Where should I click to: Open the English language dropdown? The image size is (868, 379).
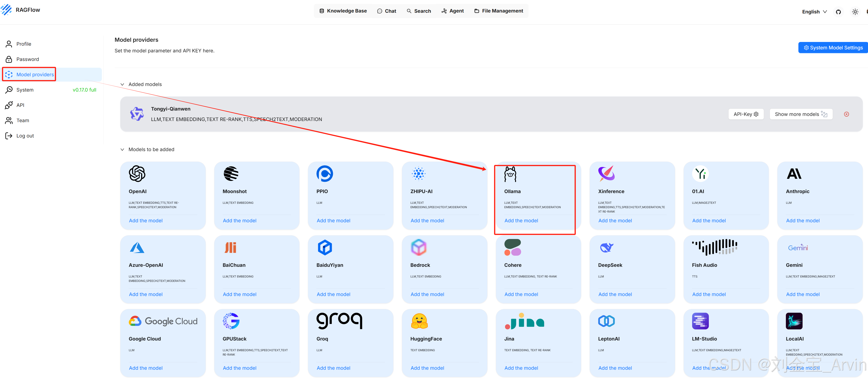(814, 12)
